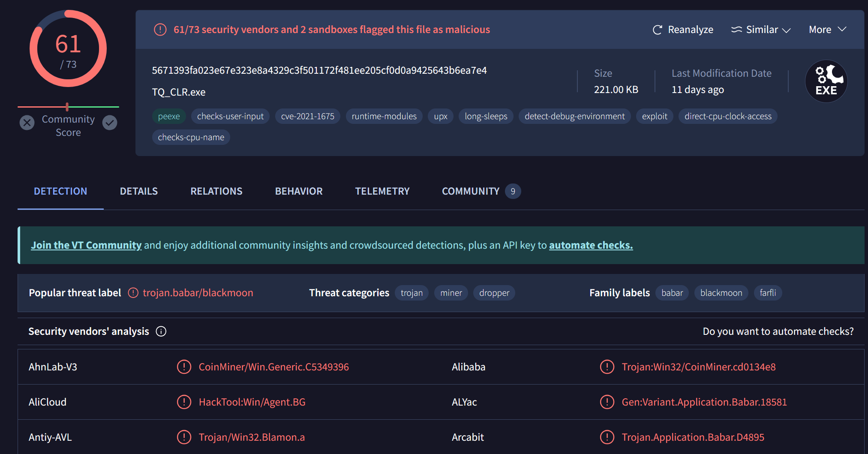Click the alert icon in the Alibaba row
Viewport: 868px width, 454px height.
tap(607, 367)
